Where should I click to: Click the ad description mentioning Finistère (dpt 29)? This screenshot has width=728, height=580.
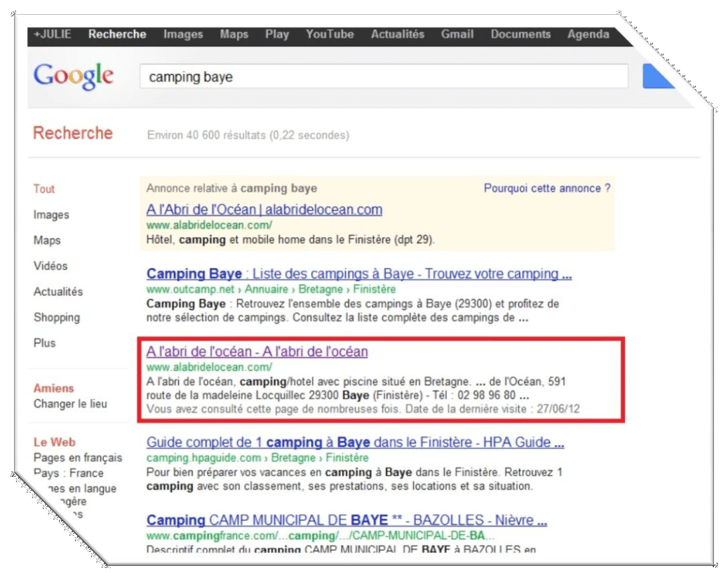(x=290, y=240)
